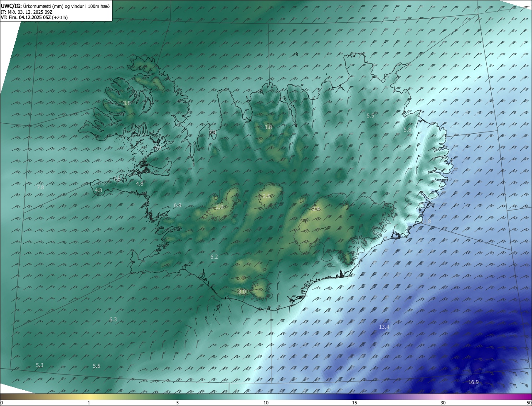Click the 5.3 value on the map
Viewport: 532px width, 406px height.
39,365
